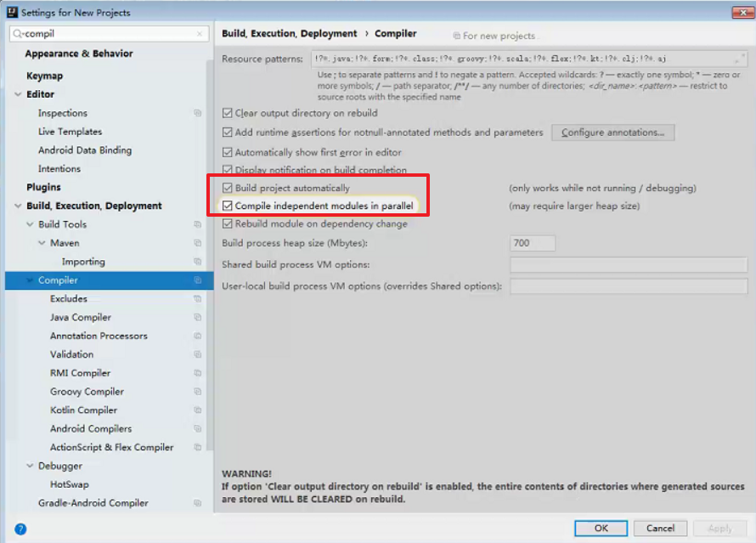Toggle Clear output directory on rebuild
756x543 pixels.
(x=227, y=113)
